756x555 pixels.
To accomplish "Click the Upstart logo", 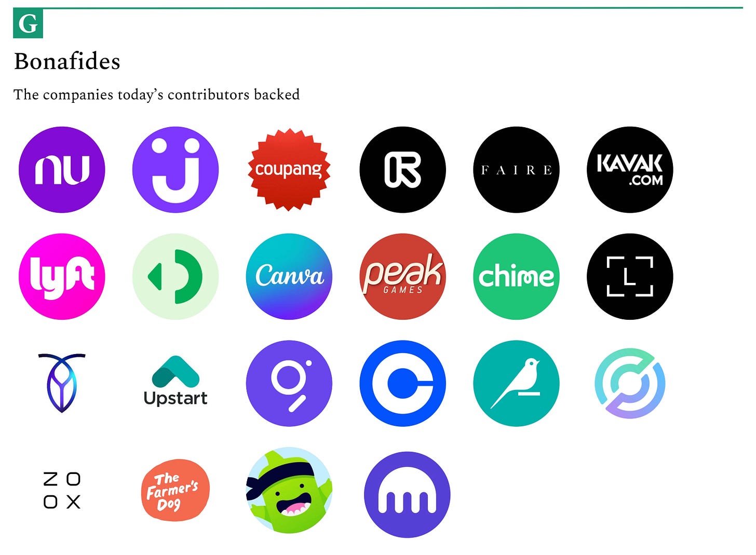I will click(176, 381).
